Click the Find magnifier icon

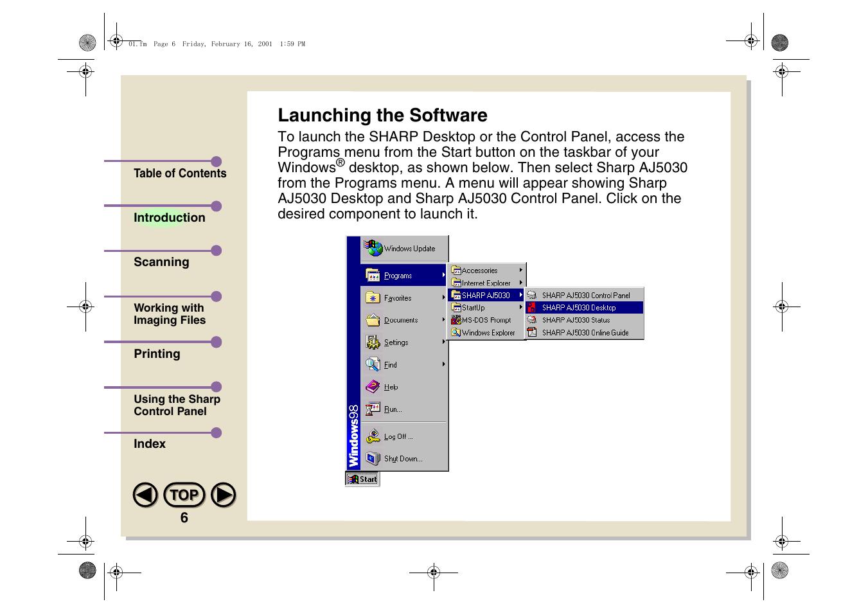(x=373, y=364)
